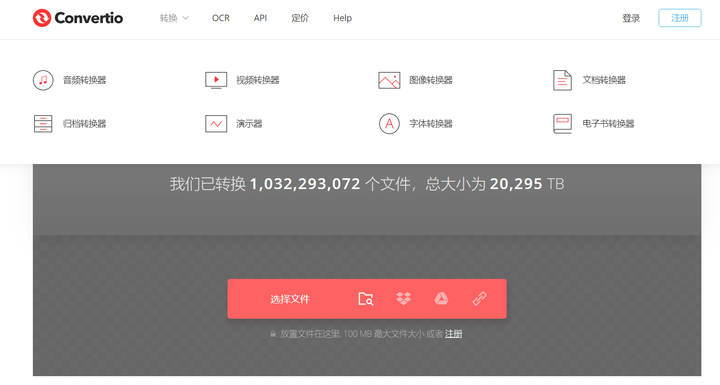720x385 pixels.
Task: Select the 视频转换器 label
Action: point(258,80)
